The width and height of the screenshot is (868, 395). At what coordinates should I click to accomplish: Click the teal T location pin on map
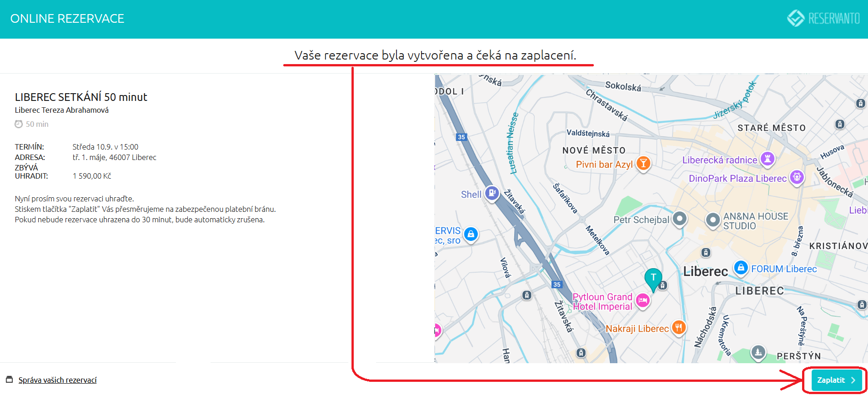[653, 278]
